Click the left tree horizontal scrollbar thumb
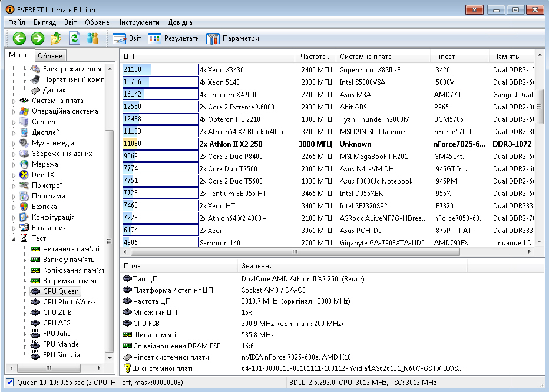 point(49,368)
